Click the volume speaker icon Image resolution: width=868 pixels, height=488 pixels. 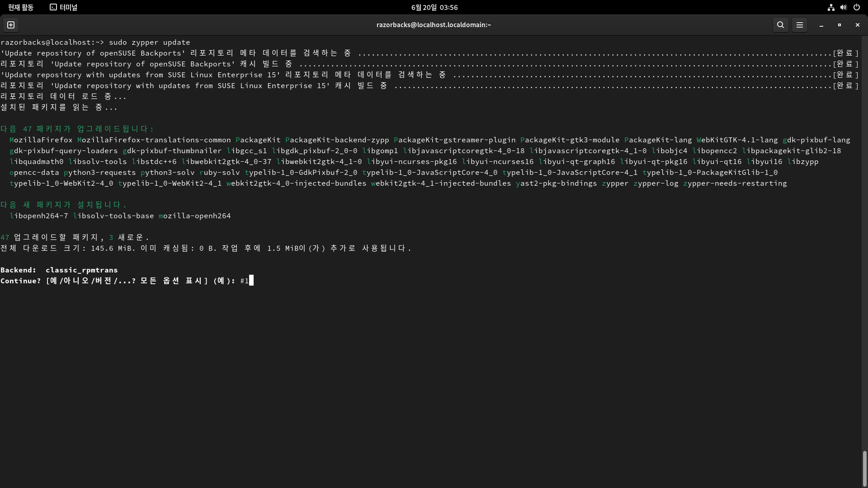(x=843, y=7)
